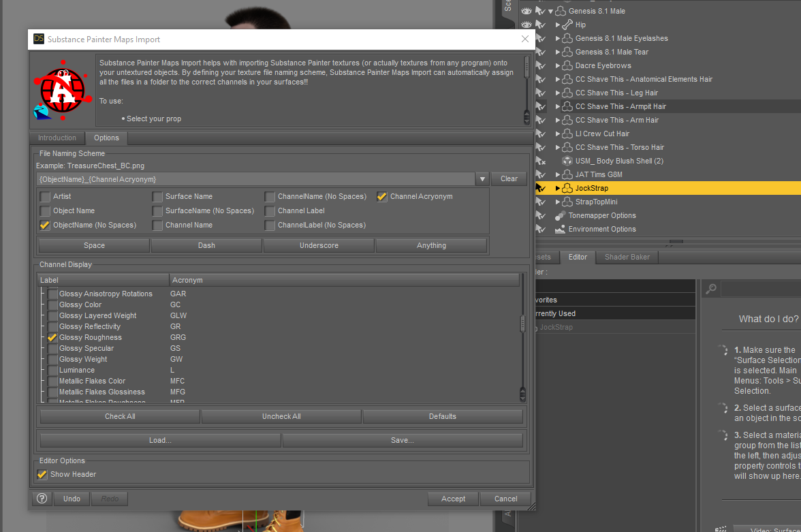Click the Undo button in the dialog

(x=72, y=499)
